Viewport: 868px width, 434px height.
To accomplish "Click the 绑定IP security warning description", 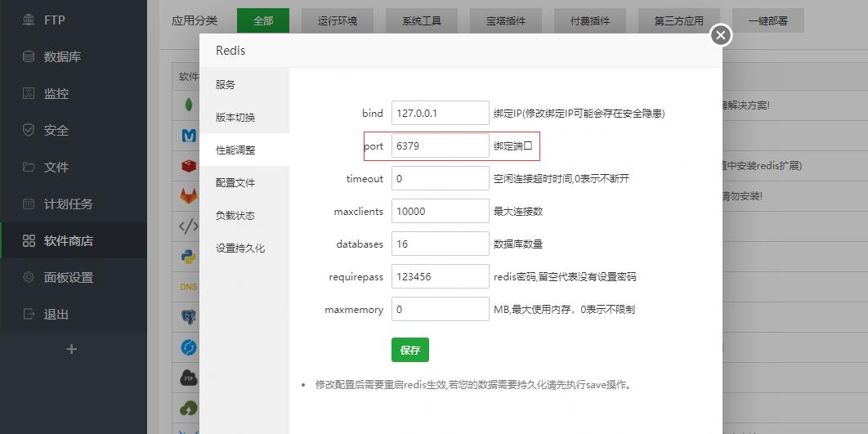I will pos(579,113).
